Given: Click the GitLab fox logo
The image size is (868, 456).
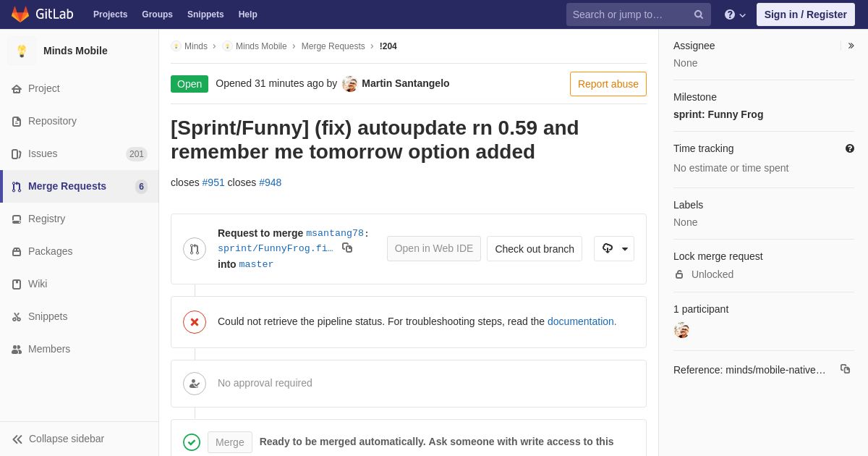Looking at the screenshot, I should (20, 14).
